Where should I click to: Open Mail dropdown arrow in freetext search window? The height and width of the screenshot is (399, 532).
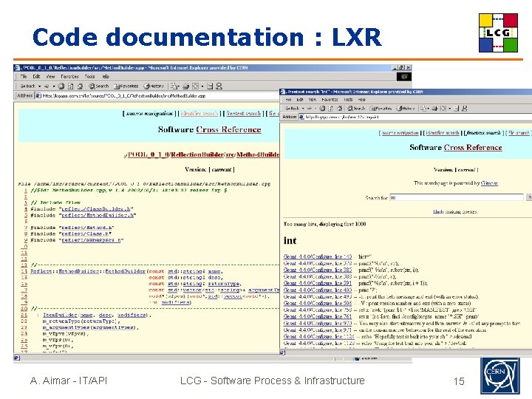[x=428, y=108]
